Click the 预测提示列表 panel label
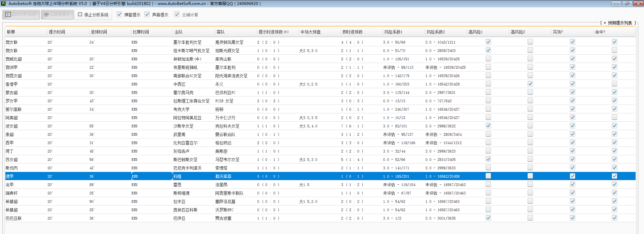Screen dimensions: 644x234 620,23
